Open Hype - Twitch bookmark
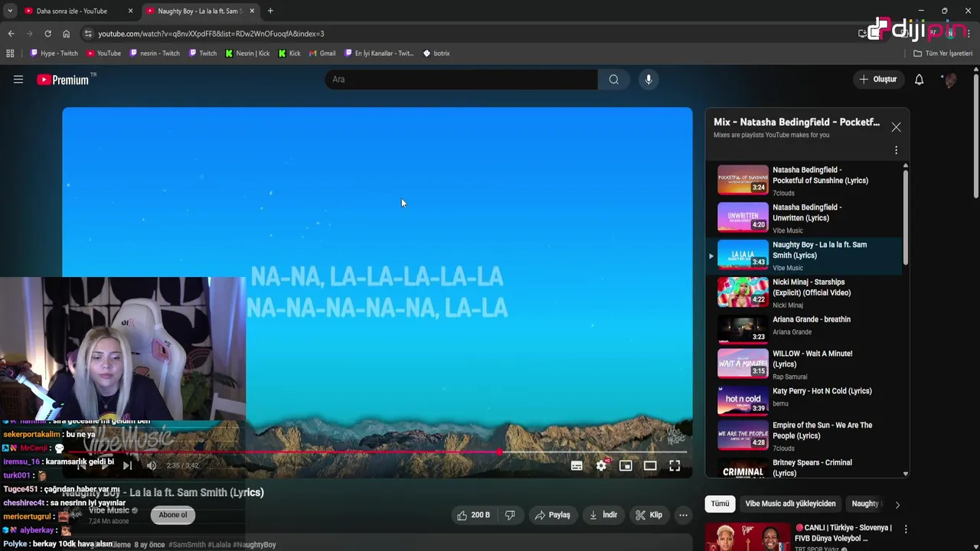 point(54,54)
